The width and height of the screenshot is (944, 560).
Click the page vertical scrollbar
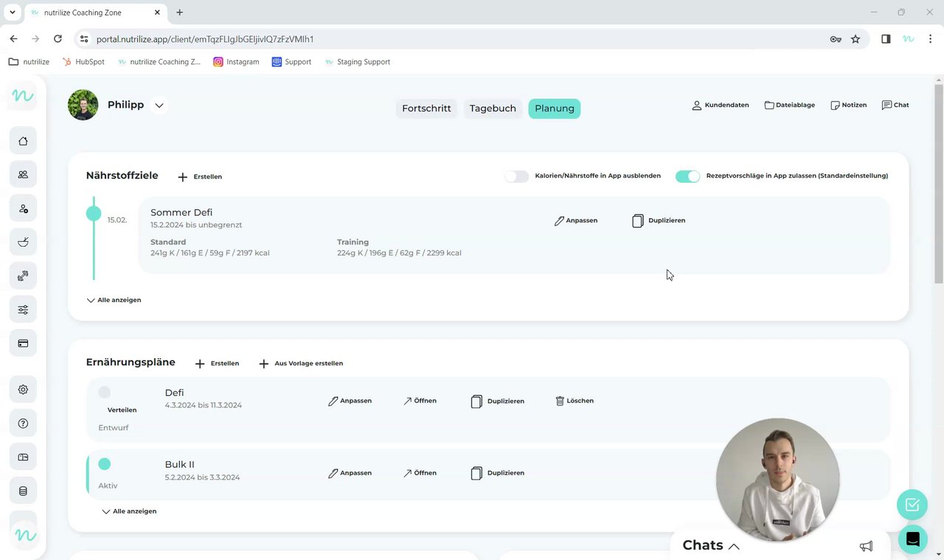[939, 184]
